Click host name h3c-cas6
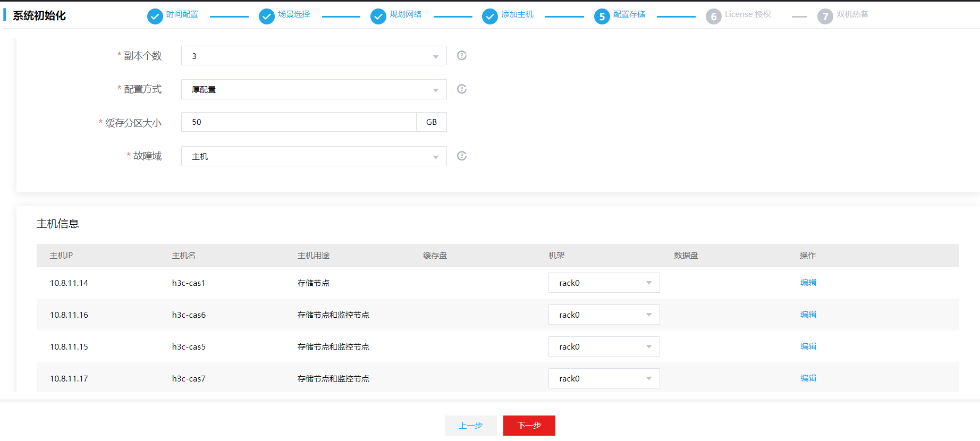This screenshot has height=441, width=980. [189, 315]
